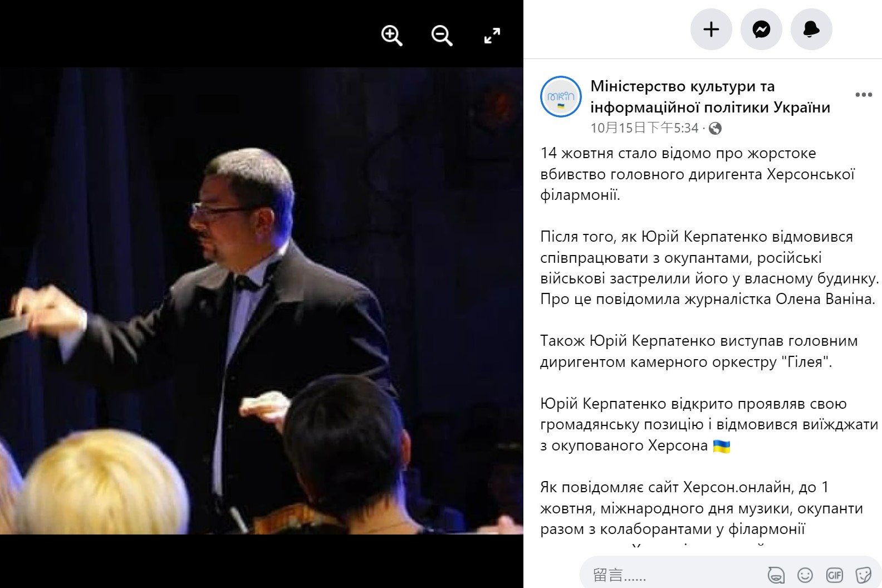Open the sticker picker in comment box
Image resolution: width=882 pixels, height=588 pixels.
pos(863,575)
